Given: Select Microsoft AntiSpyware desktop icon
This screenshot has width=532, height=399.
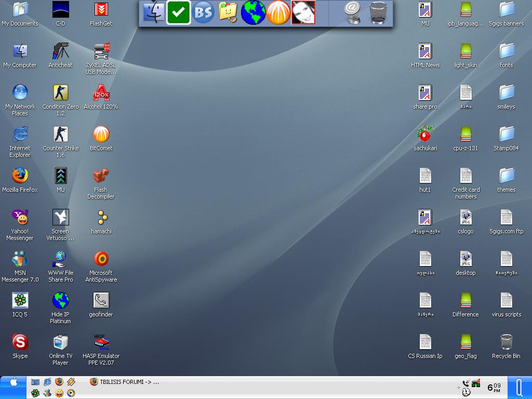Looking at the screenshot, I should (101, 267).
